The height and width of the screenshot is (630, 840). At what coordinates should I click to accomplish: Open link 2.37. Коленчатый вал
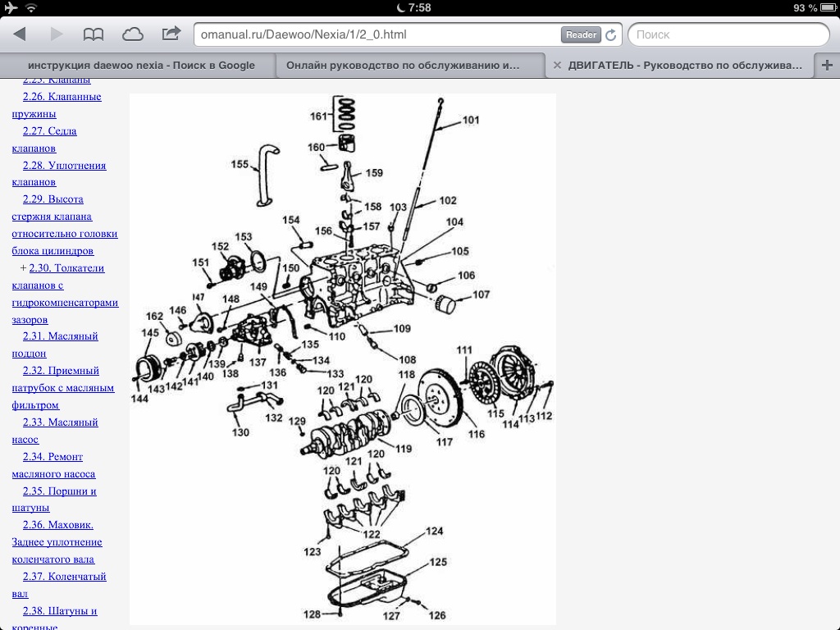click(59, 584)
